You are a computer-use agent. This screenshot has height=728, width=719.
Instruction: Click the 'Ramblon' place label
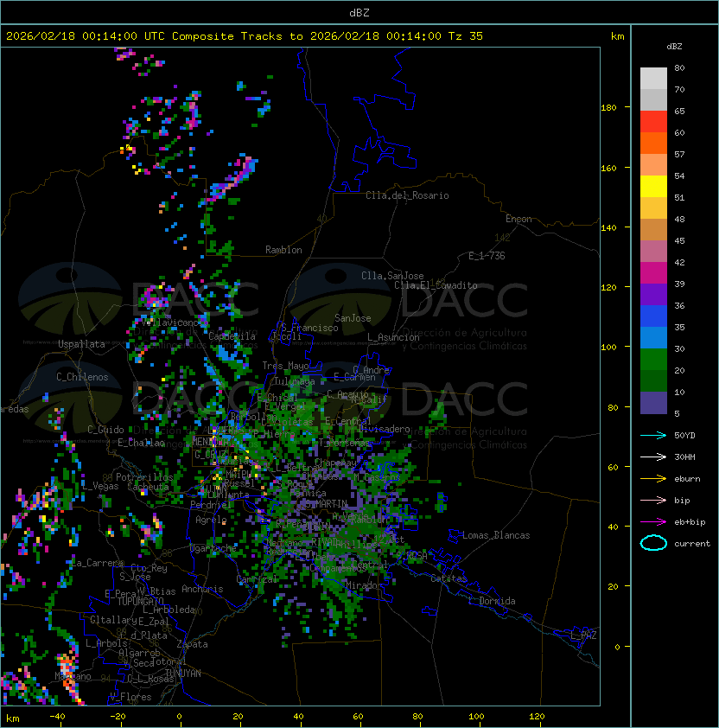pyautogui.click(x=283, y=250)
